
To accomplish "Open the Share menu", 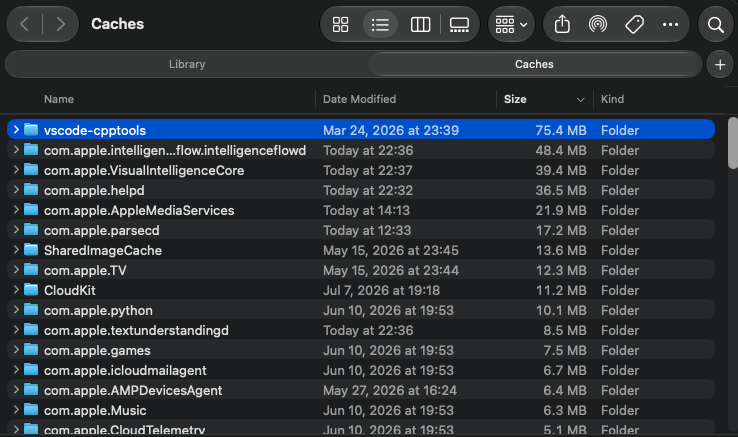I will 562,24.
